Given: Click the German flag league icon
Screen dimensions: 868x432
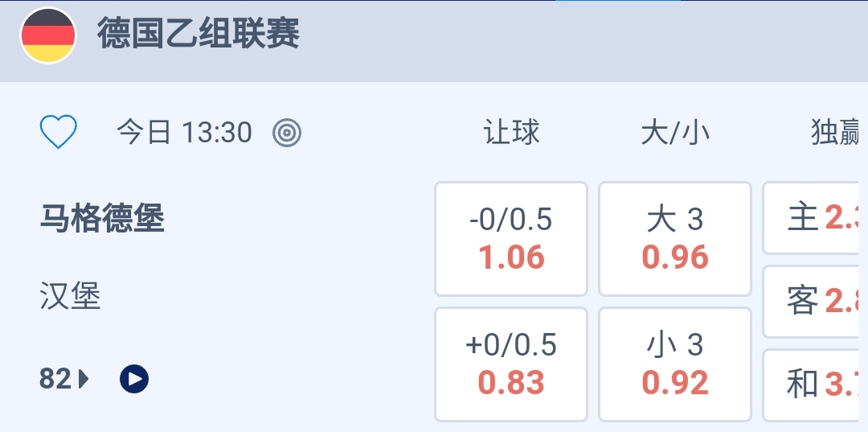Looking at the screenshot, I should pos(48,36).
